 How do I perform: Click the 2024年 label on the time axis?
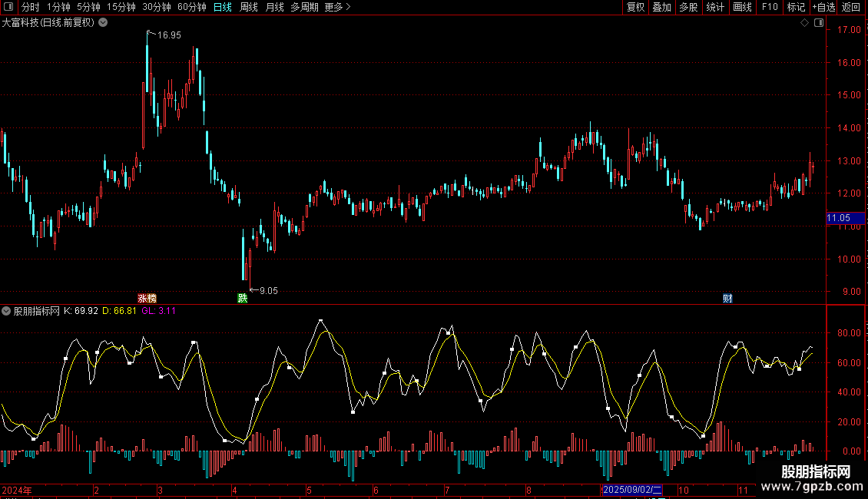(17, 490)
